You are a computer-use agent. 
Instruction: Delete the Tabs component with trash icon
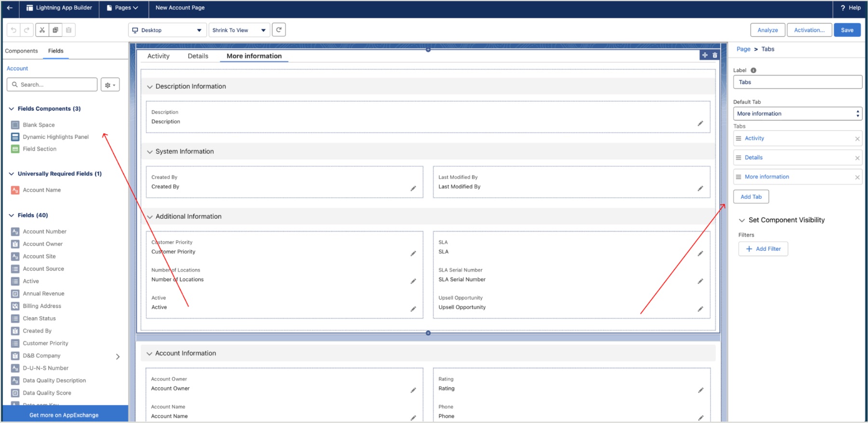[715, 55]
